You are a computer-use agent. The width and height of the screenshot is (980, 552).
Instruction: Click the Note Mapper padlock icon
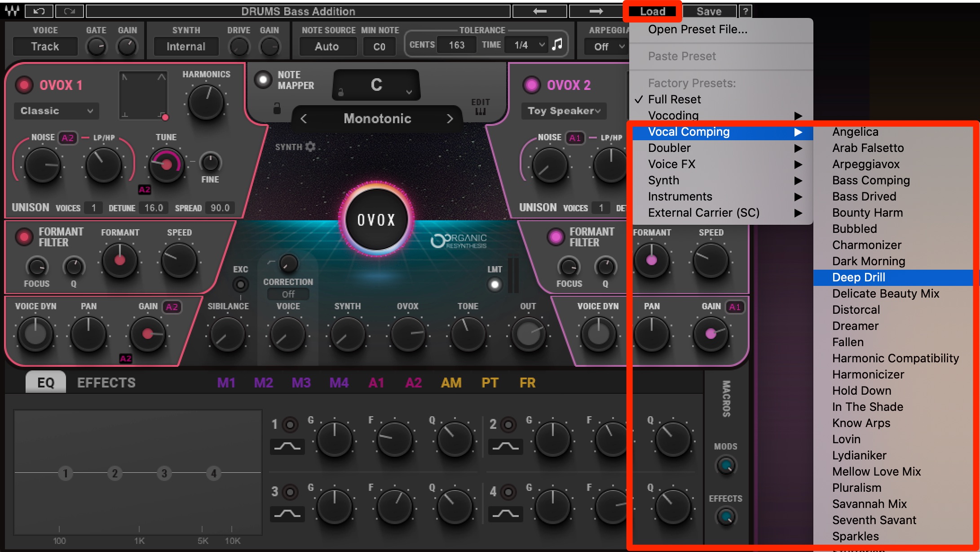click(x=277, y=108)
